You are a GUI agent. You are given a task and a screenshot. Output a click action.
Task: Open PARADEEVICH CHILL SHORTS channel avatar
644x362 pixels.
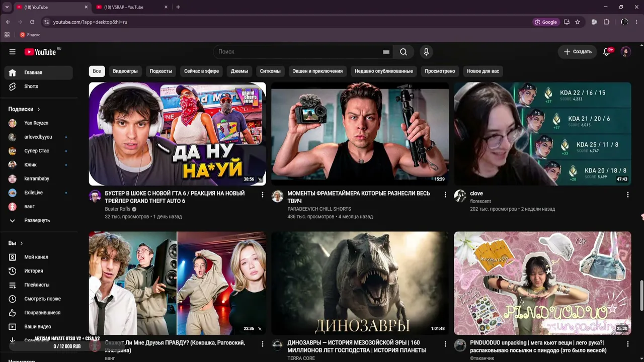[x=278, y=196]
